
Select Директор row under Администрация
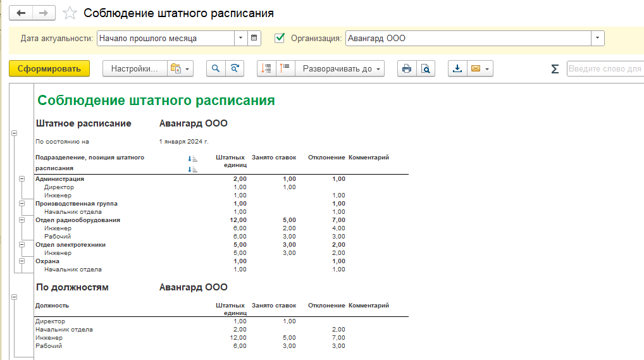59,187
